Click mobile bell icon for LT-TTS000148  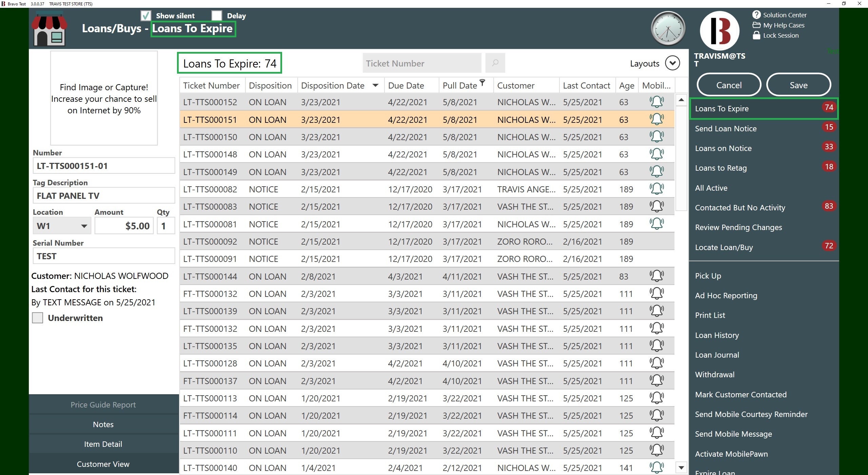coord(656,154)
